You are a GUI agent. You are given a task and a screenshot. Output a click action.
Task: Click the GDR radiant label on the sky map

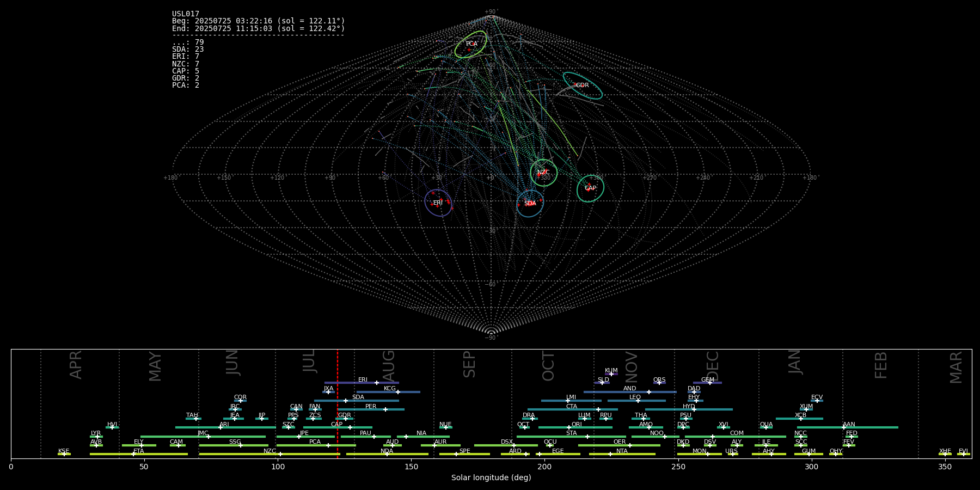click(582, 85)
